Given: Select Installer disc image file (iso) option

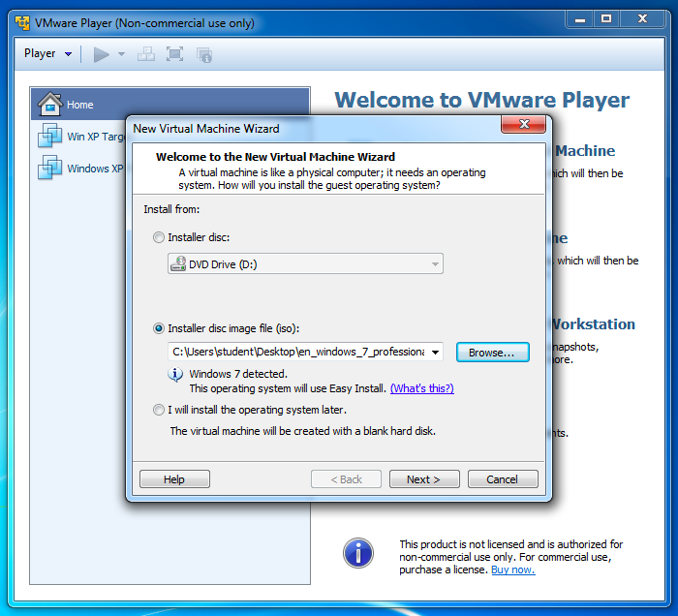Looking at the screenshot, I should click(x=159, y=328).
